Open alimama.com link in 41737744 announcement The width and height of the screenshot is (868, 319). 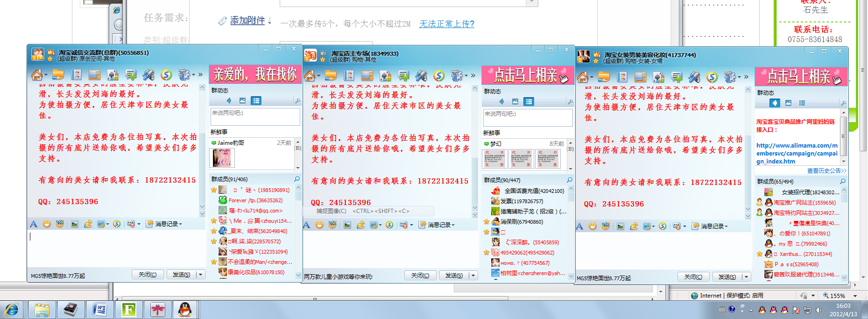pos(797,153)
